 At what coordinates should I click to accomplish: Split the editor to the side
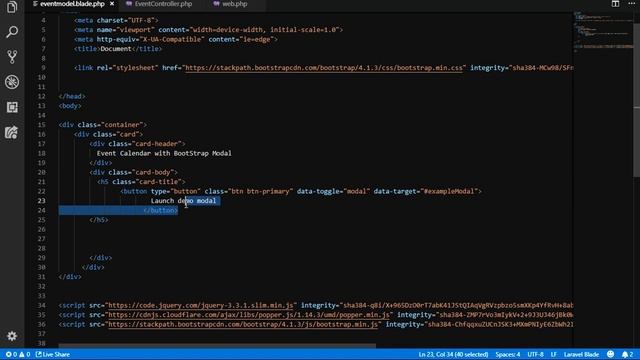click(x=615, y=4)
